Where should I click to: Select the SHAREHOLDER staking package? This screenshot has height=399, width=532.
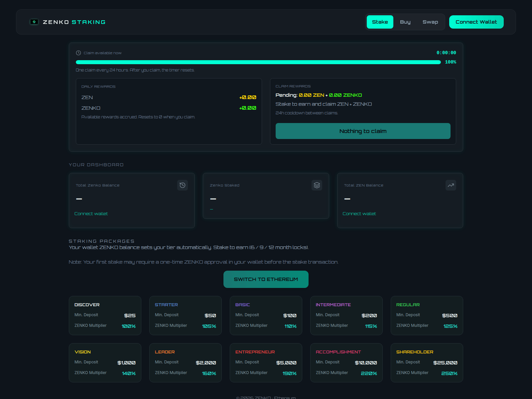click(427, 362)
